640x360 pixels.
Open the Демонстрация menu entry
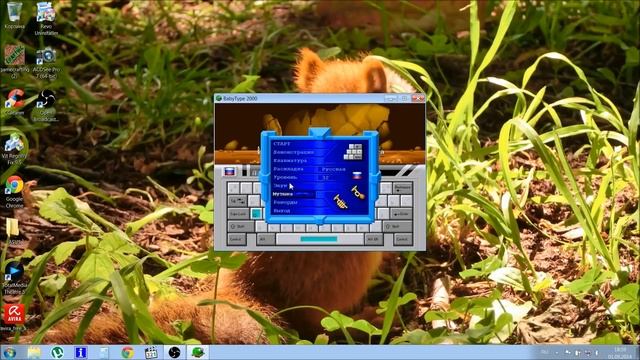(293, 152)
